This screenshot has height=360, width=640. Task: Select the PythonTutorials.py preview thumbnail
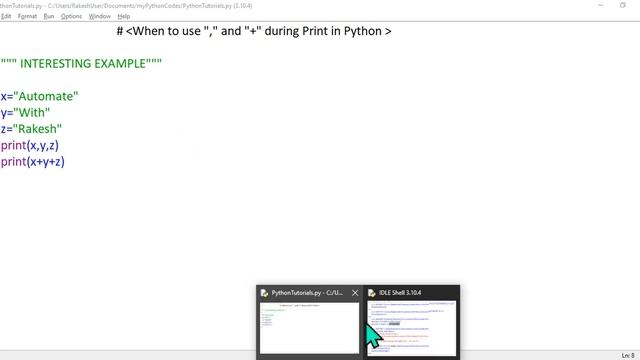coord(309,328)
